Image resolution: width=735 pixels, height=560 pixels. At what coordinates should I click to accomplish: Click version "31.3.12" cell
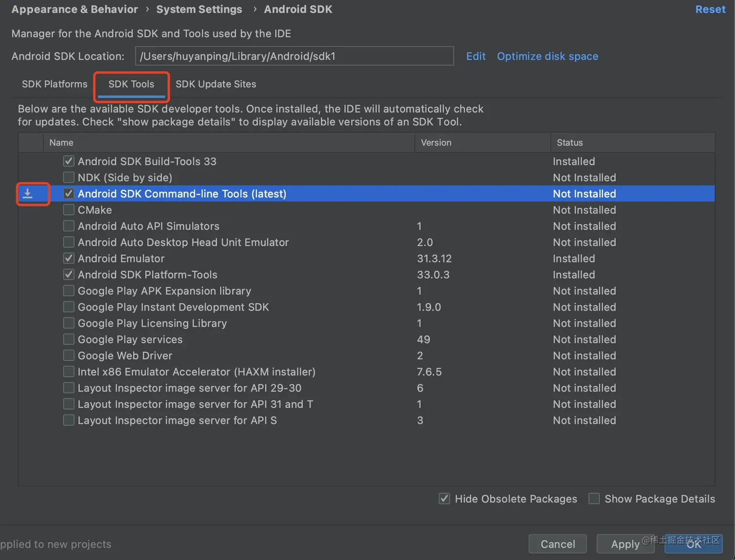pyautogui.click(x=434, y=258)
